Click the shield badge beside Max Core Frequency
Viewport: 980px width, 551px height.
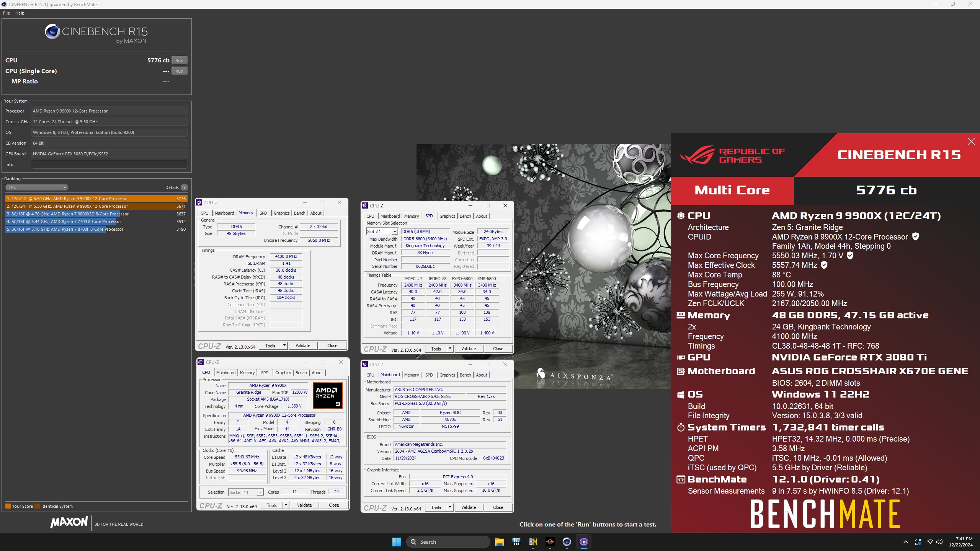click(x=850, y=255)
